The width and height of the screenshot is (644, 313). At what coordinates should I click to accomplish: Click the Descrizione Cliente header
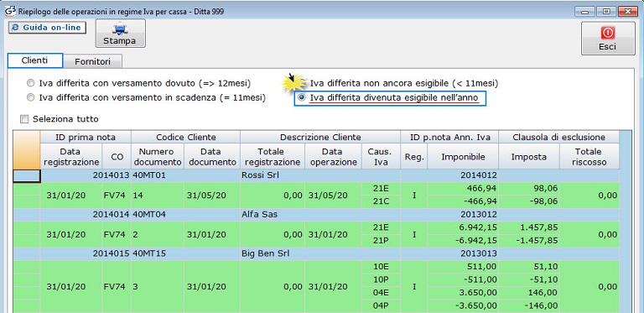[x=320, y=137]
